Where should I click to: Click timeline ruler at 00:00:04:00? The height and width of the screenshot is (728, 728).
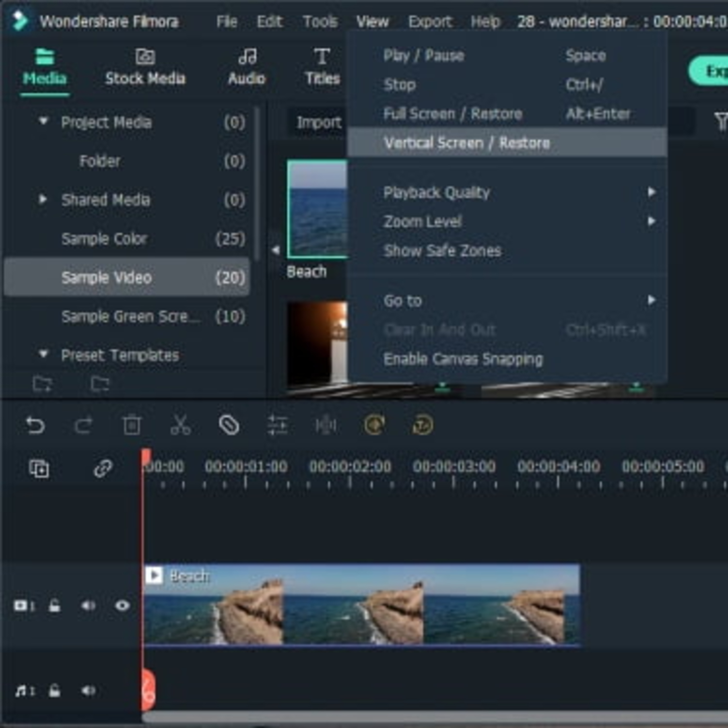click(558, 467)
